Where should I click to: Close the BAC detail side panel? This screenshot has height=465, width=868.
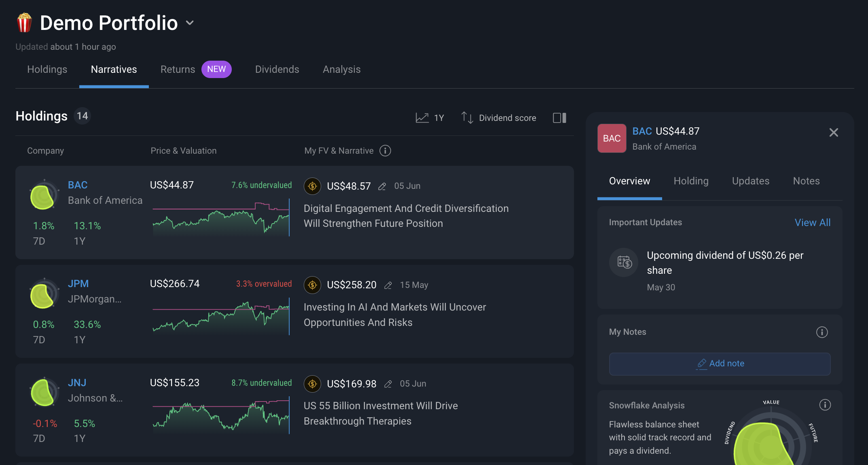click(833, 133)
